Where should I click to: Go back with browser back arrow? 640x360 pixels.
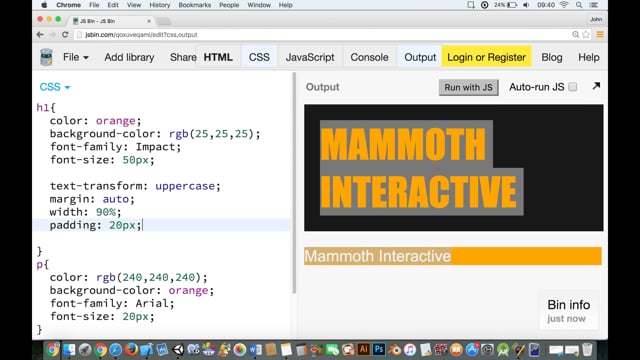coord(40,35)
